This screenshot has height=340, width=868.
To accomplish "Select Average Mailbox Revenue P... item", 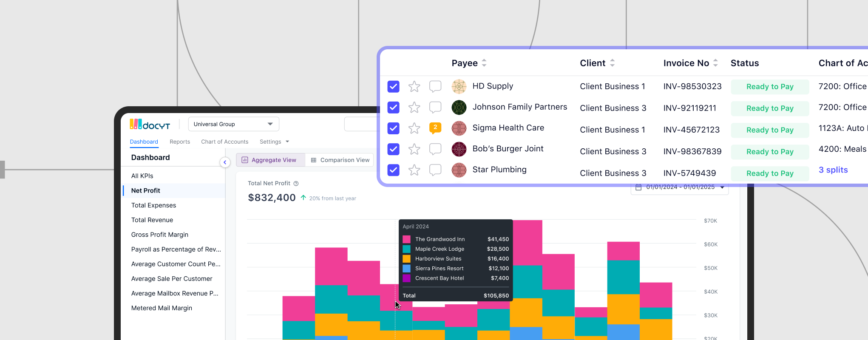I will pos(174,293).
